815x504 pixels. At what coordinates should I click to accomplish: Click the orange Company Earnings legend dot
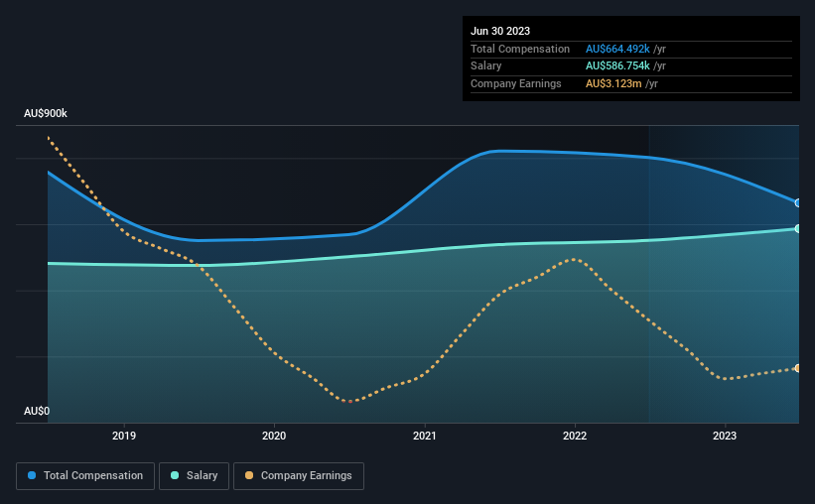(x=249, y=475)
